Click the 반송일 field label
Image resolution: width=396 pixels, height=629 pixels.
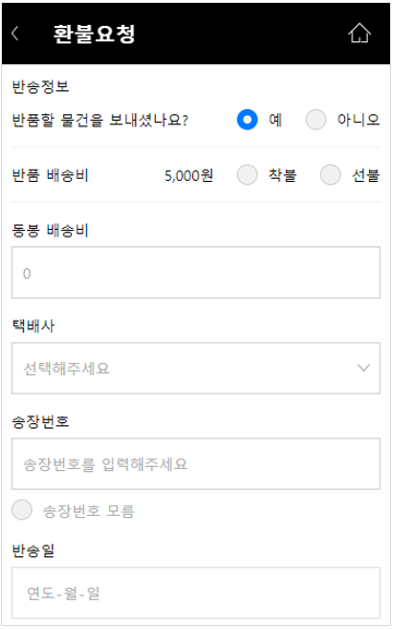tap(33, 550)
